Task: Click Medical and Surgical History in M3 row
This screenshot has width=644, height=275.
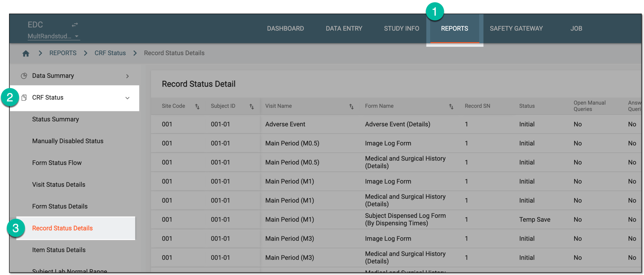Action: 405,258
